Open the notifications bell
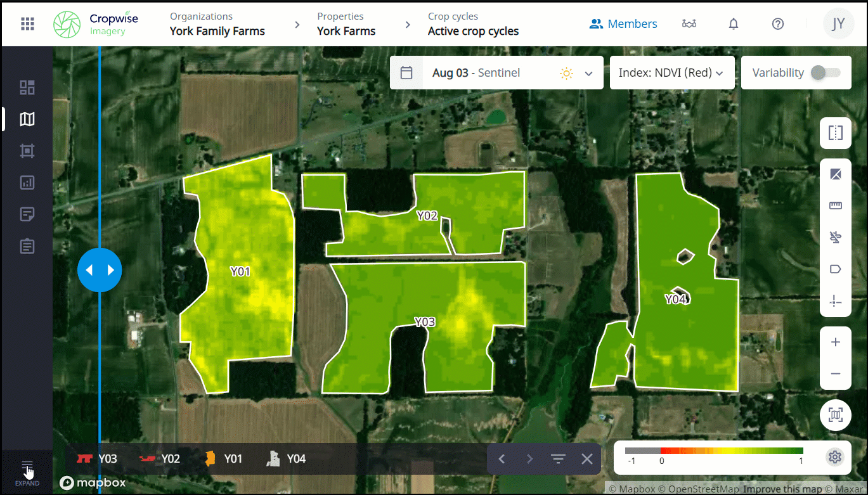This screenshot has height=495, width=868. tap(734, 24)
